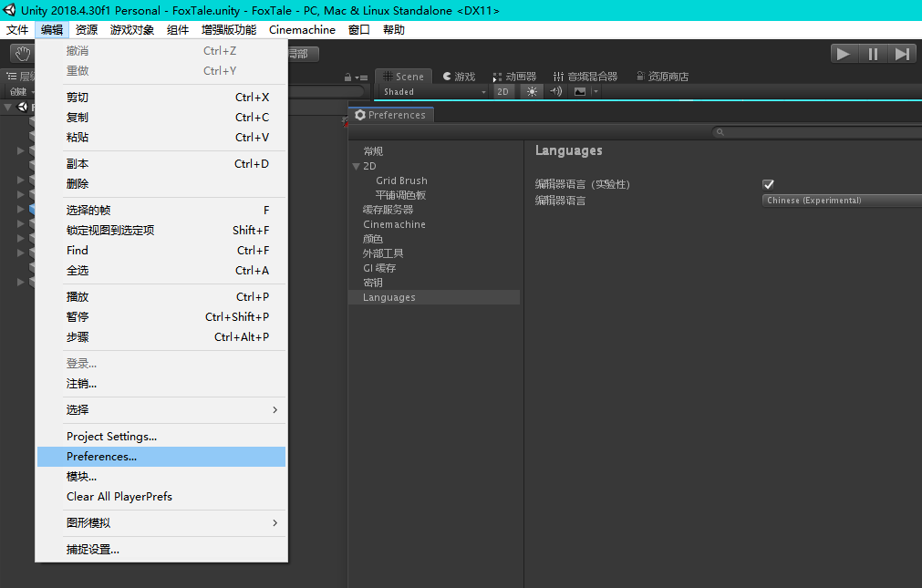The height and width of the screenshot is (588, 922).
Task: Select 密钥 preferences item
Action: tap(373, 283)
